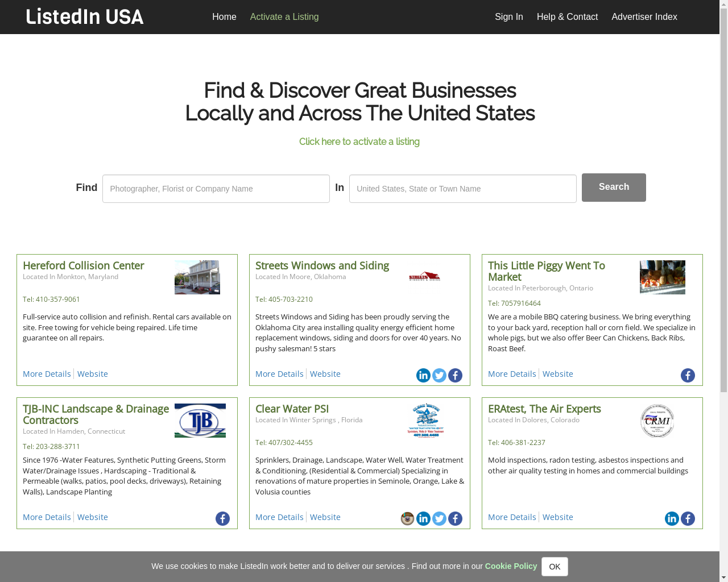
Task: Click 'Located In Monkton, Maryland' text
Action: point(71,277)
